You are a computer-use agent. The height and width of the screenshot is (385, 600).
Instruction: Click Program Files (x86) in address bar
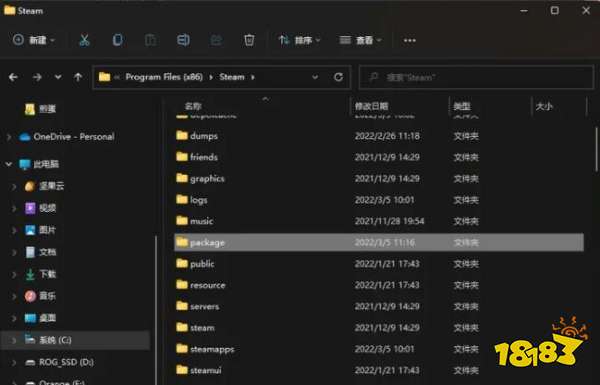click(164, 77)
